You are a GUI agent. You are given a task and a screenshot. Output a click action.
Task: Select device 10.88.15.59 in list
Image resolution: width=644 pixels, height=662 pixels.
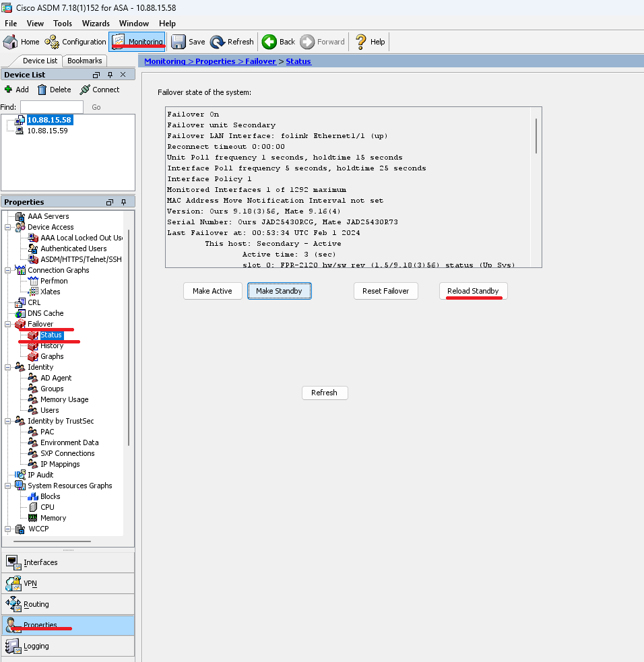[x=47, y=131]
